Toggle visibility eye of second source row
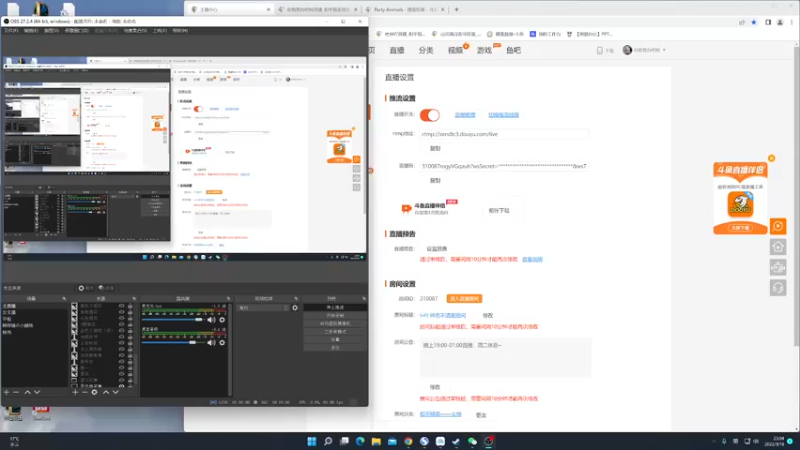Image resolution: width=800 pixels, height=450 pixels. tap(121, 312)
